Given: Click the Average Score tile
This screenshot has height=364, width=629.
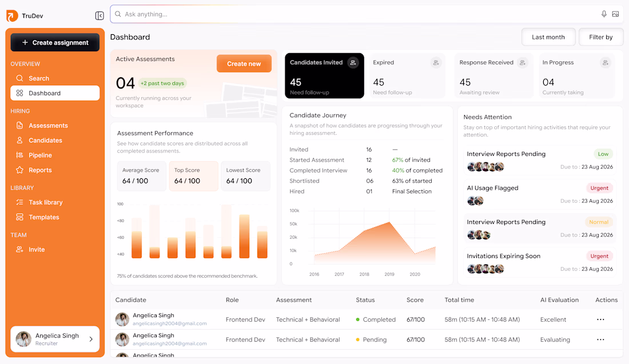Looking at the screenshot, I should click(142, 176).
